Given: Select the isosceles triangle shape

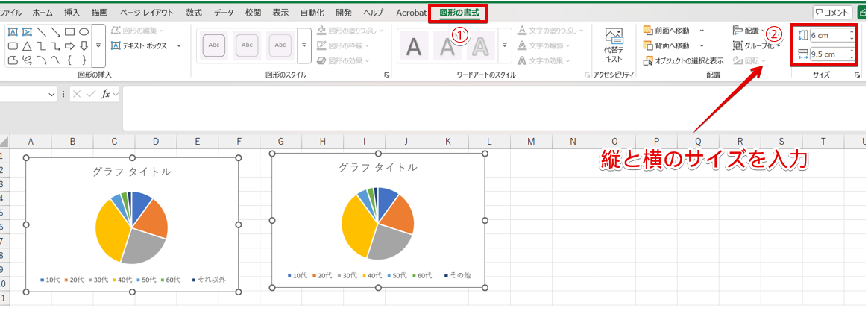Looking at the screenshot, I should pyautogui.click(x=27, y=45).
